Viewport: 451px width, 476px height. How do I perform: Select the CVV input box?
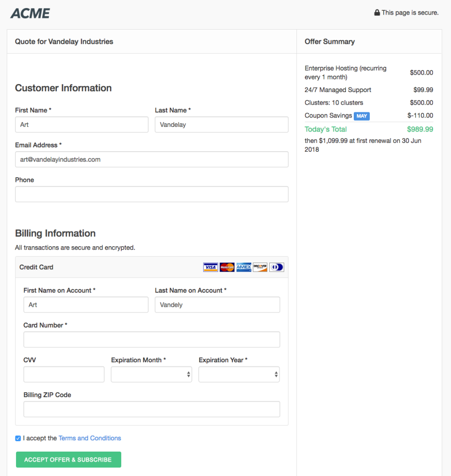[x=64, y=375]
